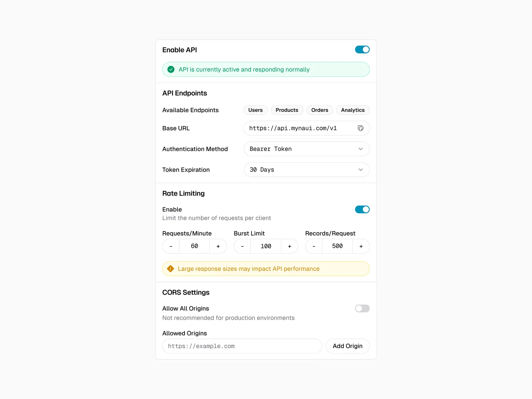Image resolution: width=532 pixels, height=399 pixels.
Task: Select the Analytics endpoint tag
Action: [353, 110]
